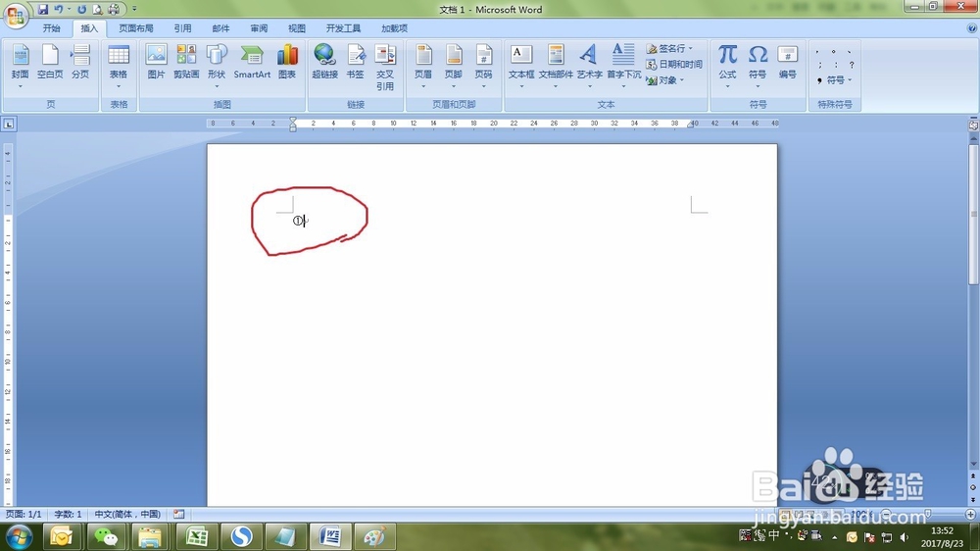Insert a page break (分页)
980x551 pixels.
[80, 63]
